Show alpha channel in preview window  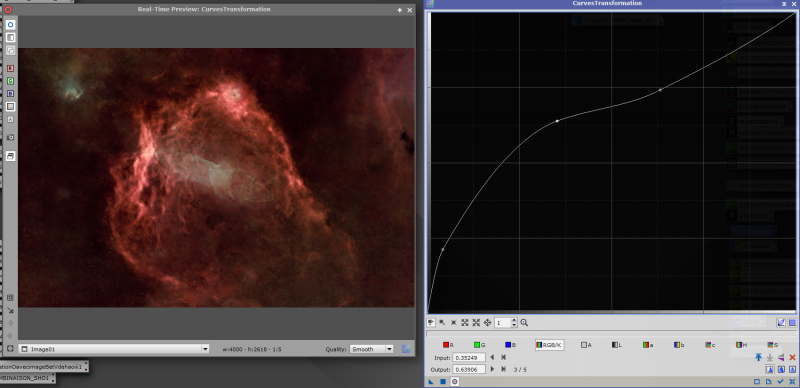point(10,119)
